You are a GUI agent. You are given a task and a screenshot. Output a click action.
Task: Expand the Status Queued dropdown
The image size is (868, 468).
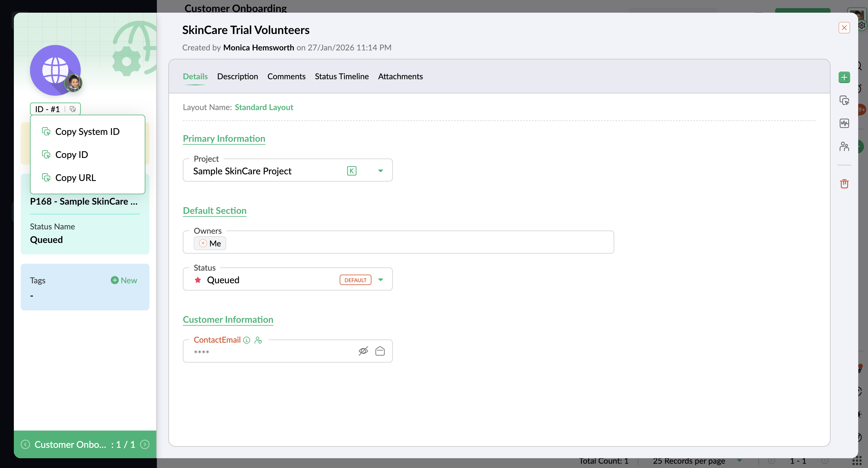click(x=380, y=280)
